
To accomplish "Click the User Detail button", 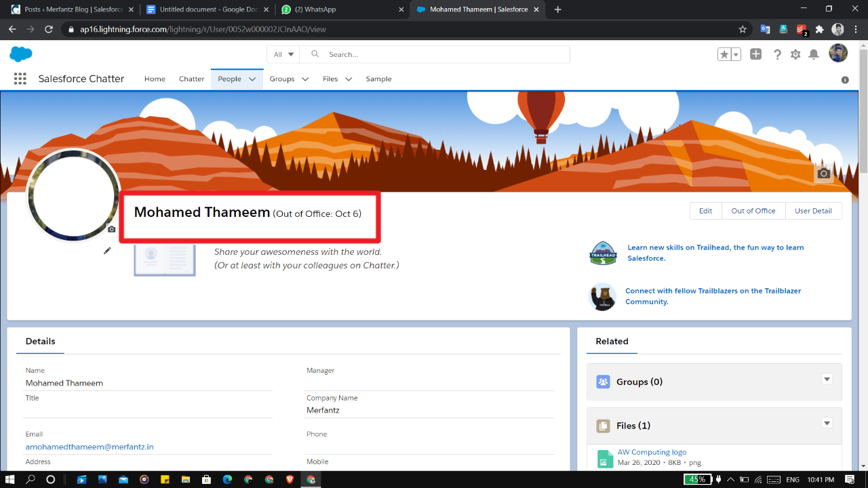I will point(813,211).
